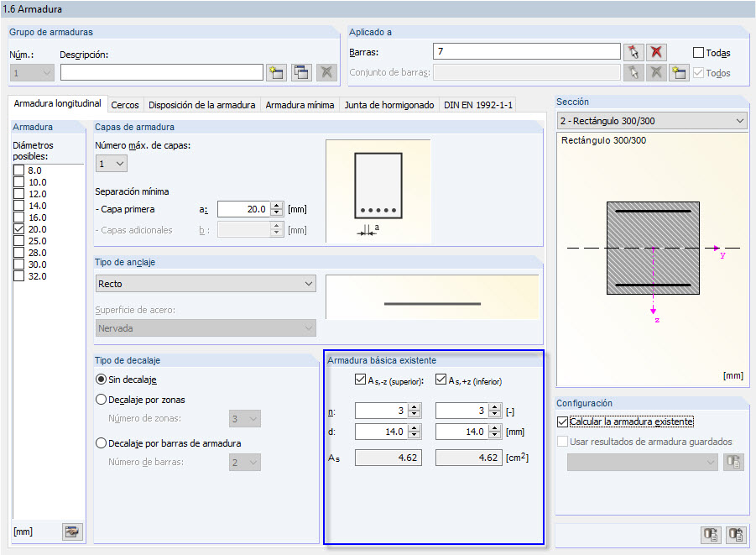Open Superficie de acero Nervada dropdown
This screenshot has width=756, height=555.
[x=206, y=327]
